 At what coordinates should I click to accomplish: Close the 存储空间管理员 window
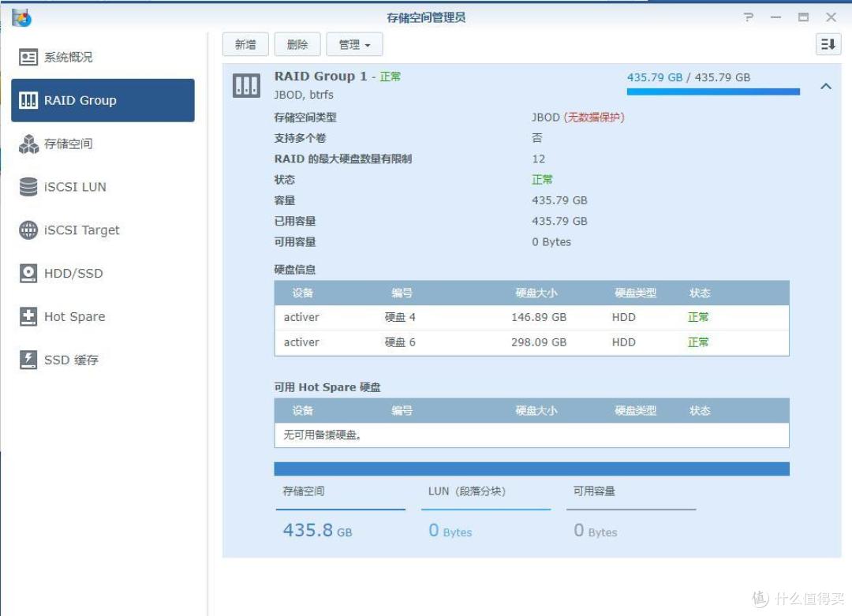tap(831, 17)
